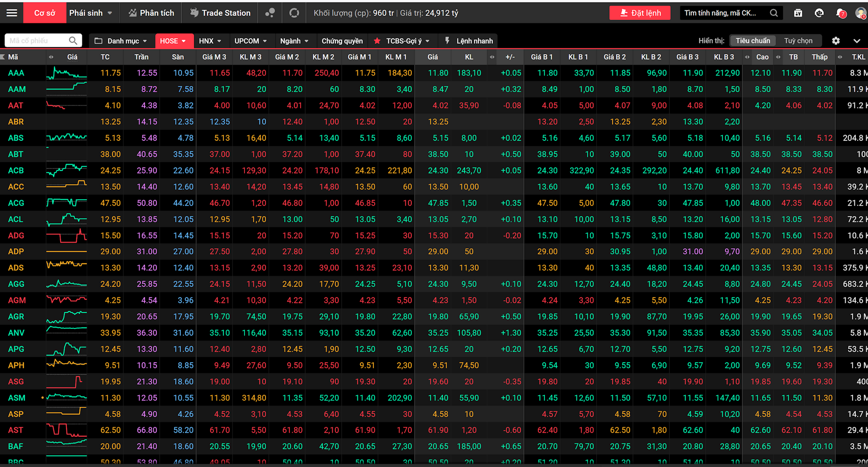
Task: Click the folder icon in Danh mục
Action: coord(98,41)
